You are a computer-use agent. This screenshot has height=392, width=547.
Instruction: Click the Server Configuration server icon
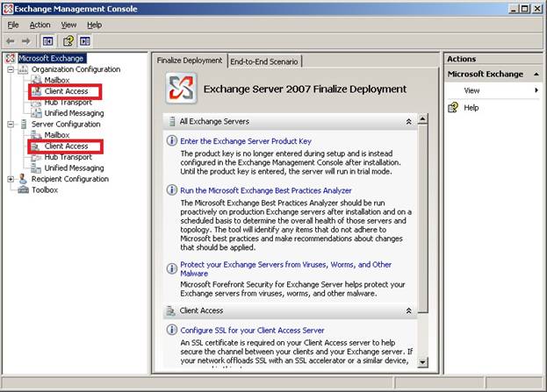pyautogui.click(x=24, y=124)
